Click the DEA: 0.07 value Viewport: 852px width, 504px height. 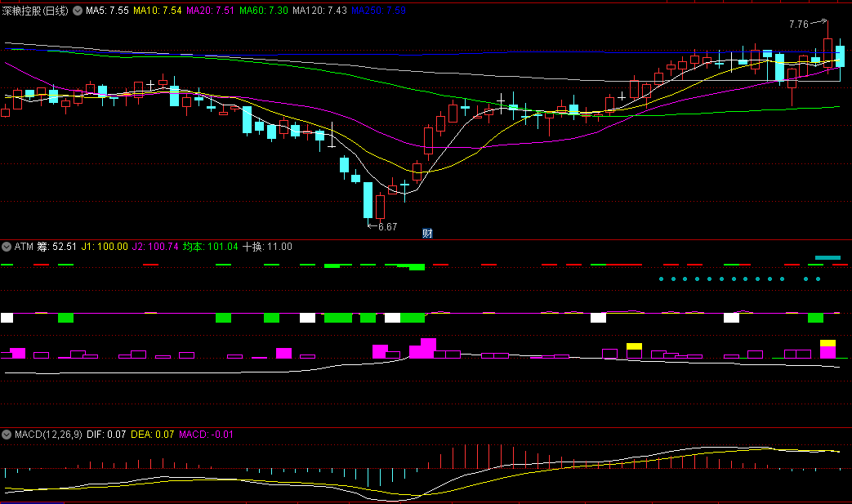coord(152,435)
